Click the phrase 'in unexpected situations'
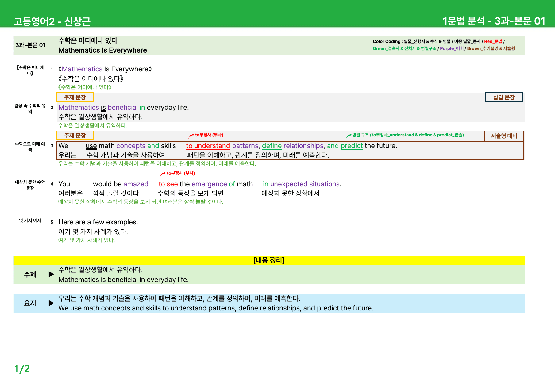555x392 pixels. point(301,184)
